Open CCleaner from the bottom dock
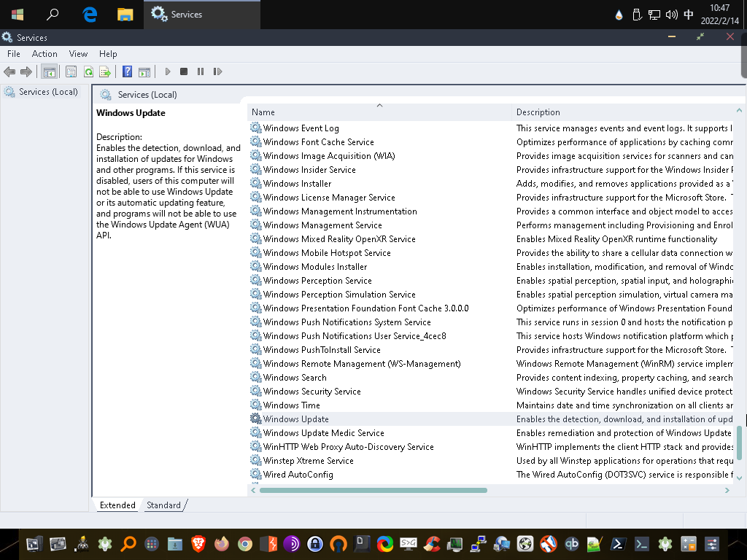The height and width of the screenshot is (560, 747). (432, 543)
